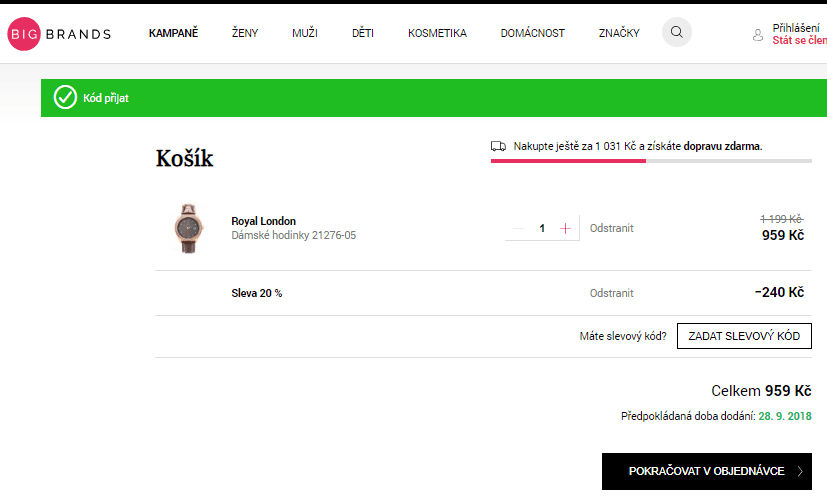This screenshot has height=504, width=827.
Task: Open the Ženy menu item
Action: 245,33
